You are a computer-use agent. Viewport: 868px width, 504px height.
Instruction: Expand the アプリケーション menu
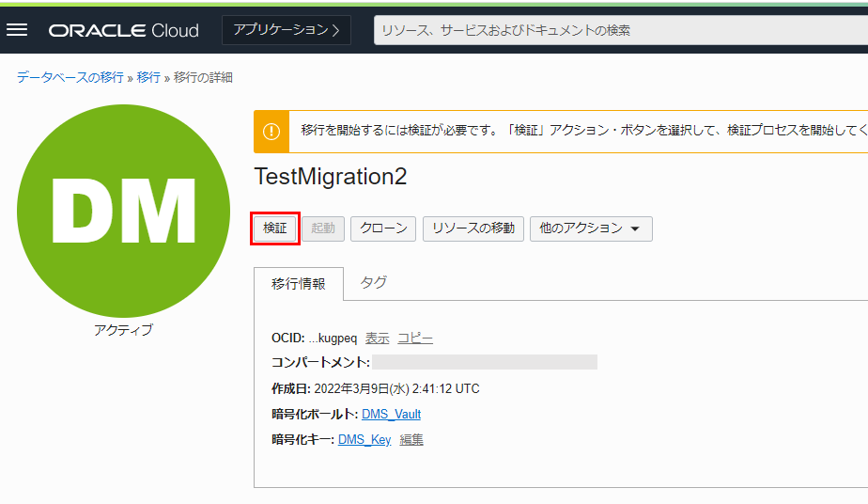287,30
